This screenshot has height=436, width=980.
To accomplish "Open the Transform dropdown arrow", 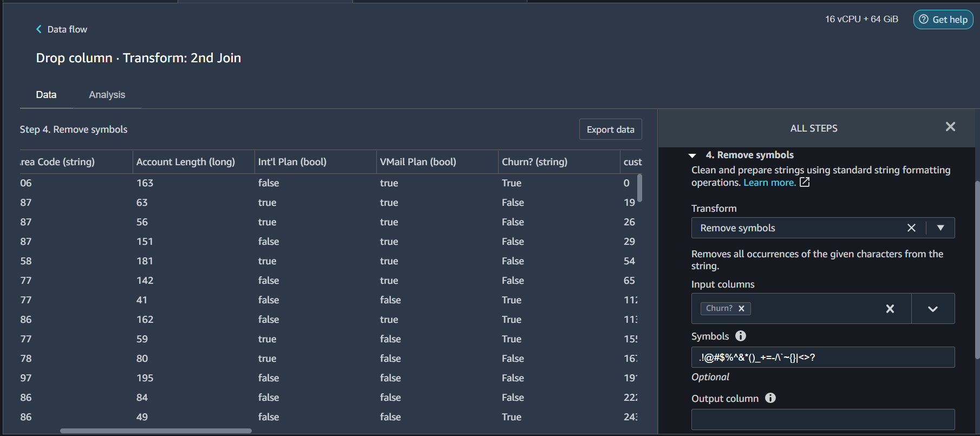I will 940,228.
